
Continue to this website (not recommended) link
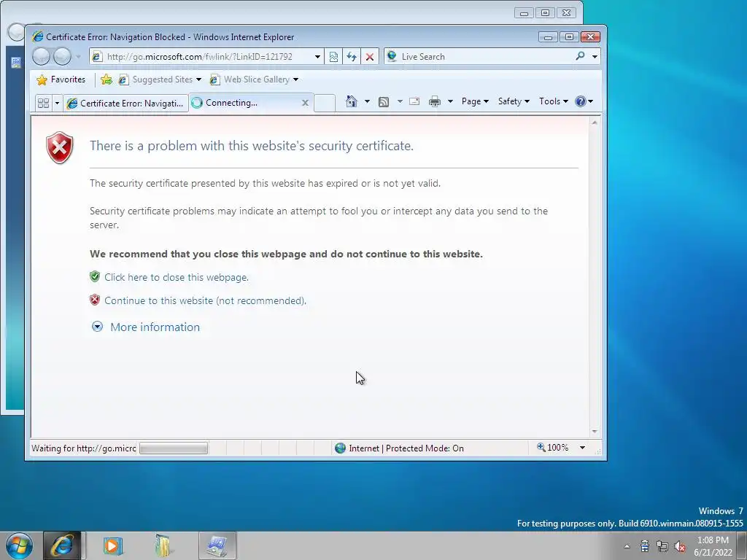point(205,300)
